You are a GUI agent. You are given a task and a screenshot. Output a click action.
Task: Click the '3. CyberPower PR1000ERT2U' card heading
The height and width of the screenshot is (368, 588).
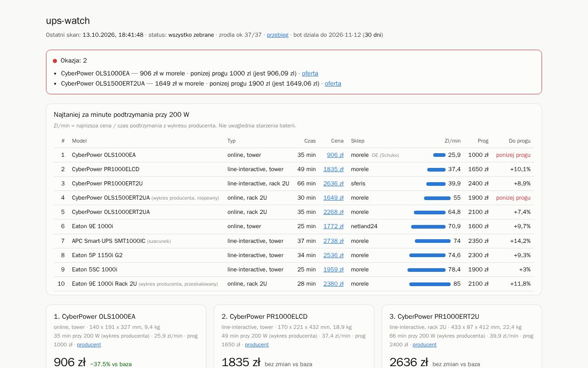coord(434,316)
